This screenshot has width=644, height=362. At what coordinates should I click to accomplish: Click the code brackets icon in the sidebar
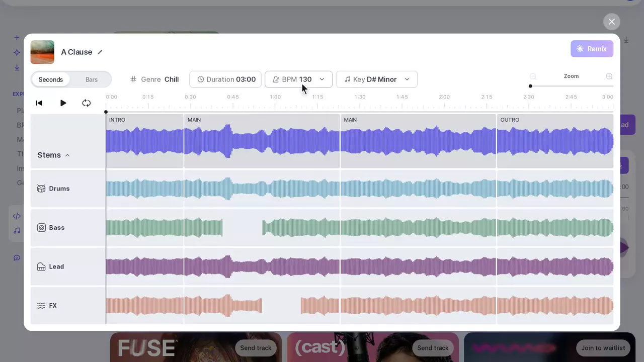click(x=17, y=216)
